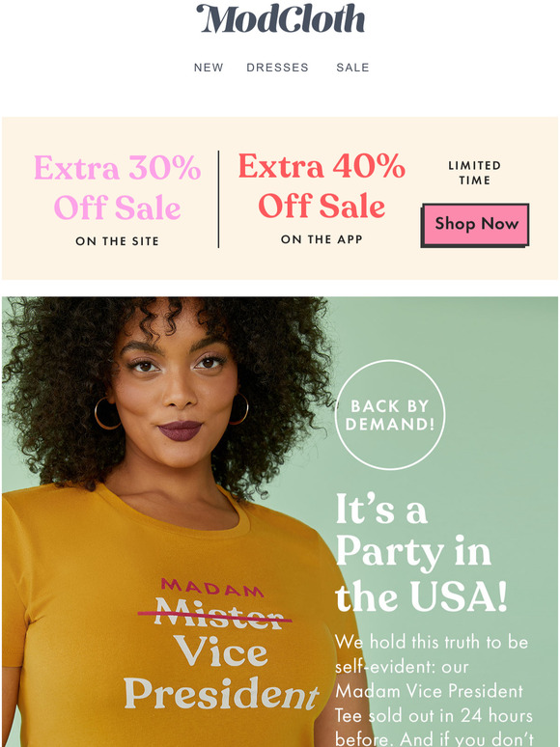Click the crossed-out Mister text on shirt

pyautogui.click(x=215, y=615)
